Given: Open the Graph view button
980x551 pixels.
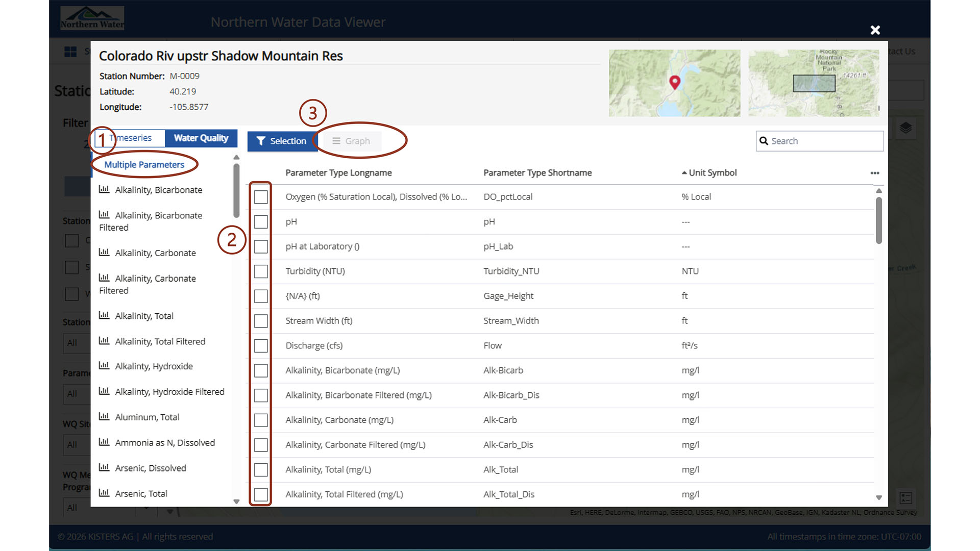Looking at the screenshot, I should (351, 141).
